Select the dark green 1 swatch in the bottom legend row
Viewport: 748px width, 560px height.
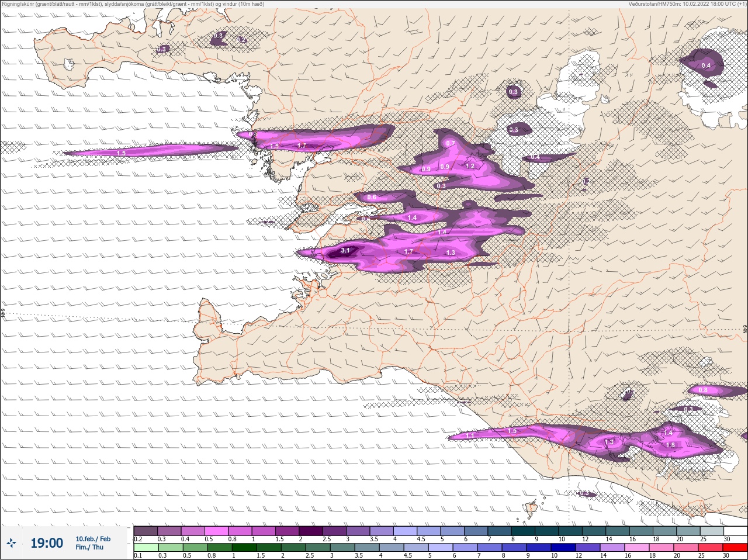(x=244, y=548)
